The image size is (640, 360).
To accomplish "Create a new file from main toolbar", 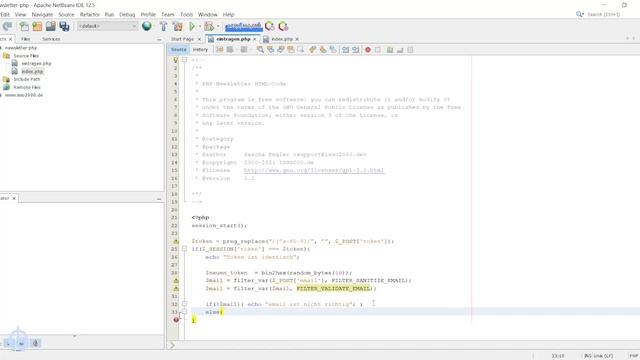I will tap(24, 27).
